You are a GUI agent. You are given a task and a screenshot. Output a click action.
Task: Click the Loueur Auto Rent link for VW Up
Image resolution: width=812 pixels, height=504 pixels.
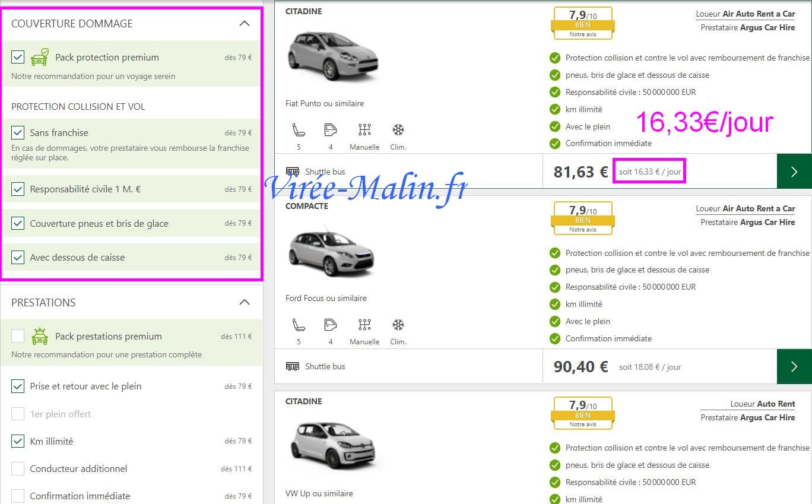coord(762,404)
